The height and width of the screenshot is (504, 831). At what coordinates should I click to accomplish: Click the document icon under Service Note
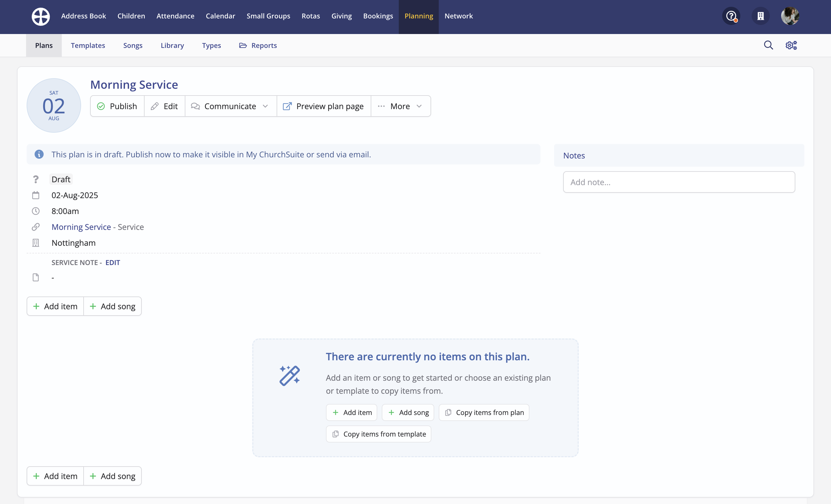(x=36, y=278)
